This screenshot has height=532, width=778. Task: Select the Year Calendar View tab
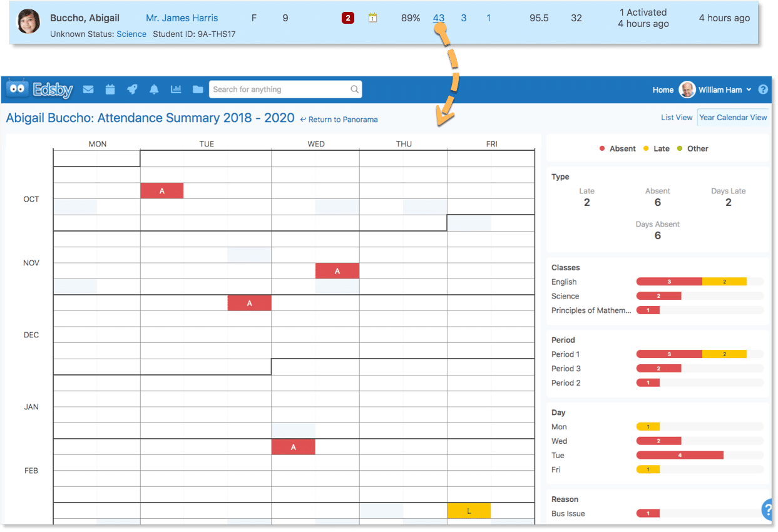(x=733, y=117)
